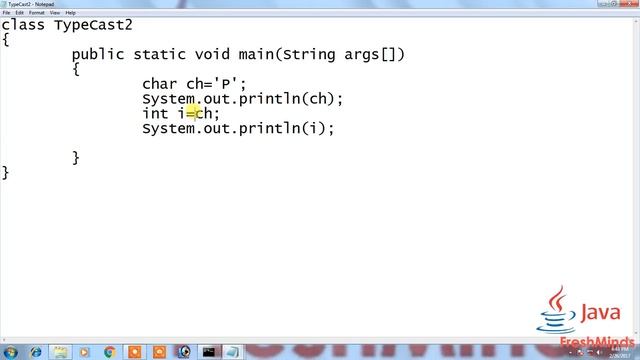This screenshot has height=360, width=640.
Task: Click the orange app icon right of Chrome
Action: tap(134, 352)
